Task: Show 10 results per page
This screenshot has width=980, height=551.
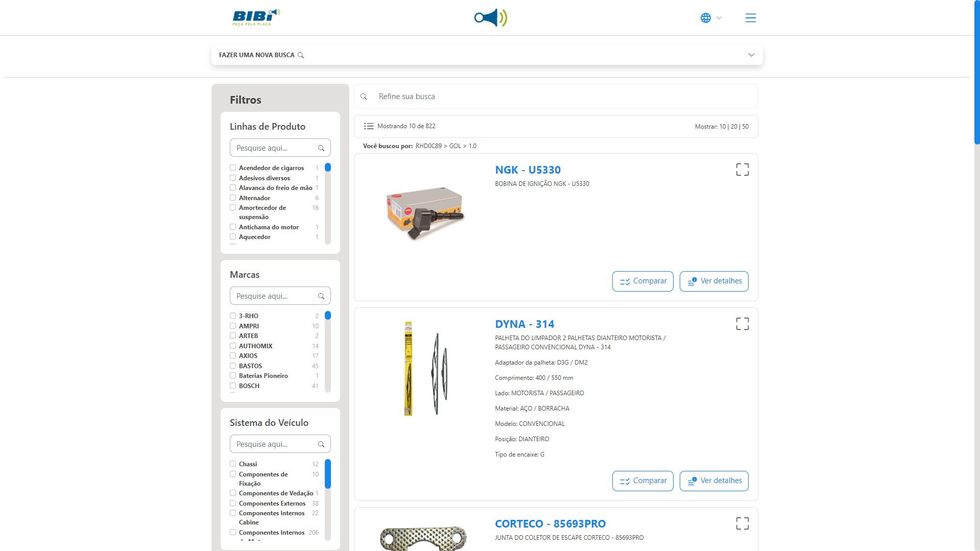Action: coord(723,127)
